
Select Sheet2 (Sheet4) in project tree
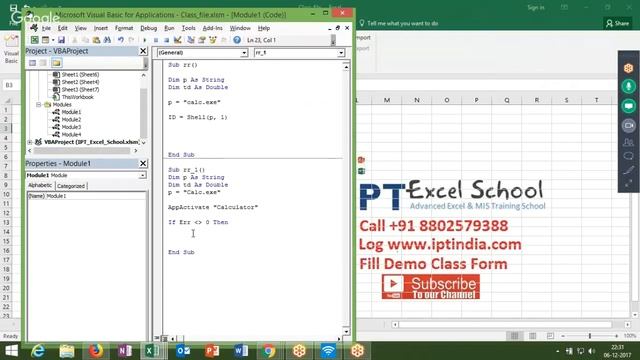(80, 82)
